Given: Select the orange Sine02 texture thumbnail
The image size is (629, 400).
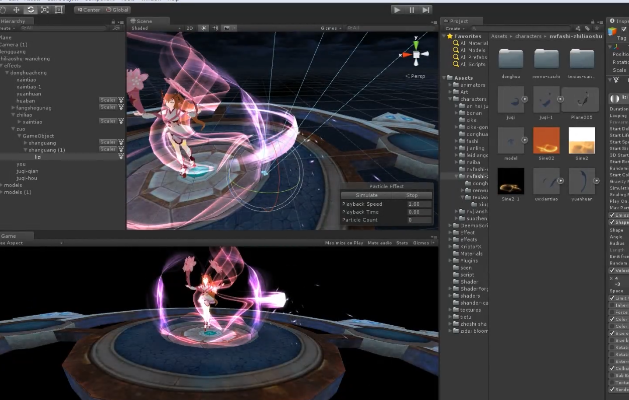Looking at the screenshot, I should click(546, 140).
